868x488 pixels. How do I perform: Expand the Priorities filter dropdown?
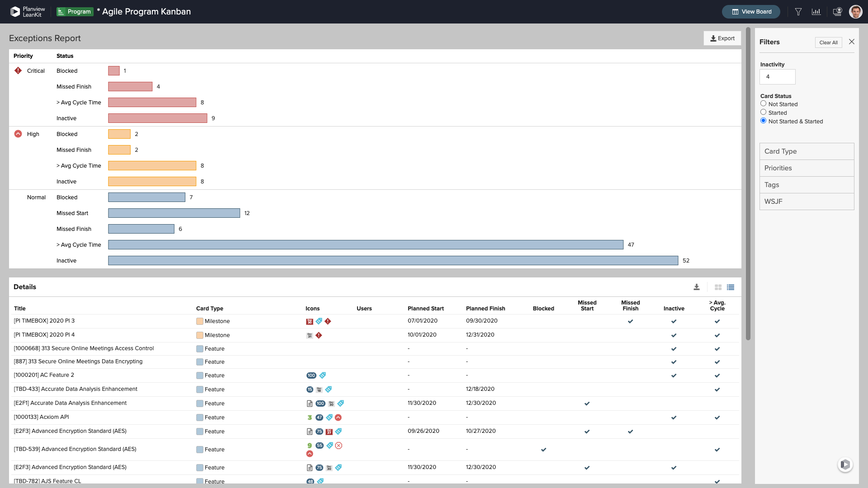point(806,168)
